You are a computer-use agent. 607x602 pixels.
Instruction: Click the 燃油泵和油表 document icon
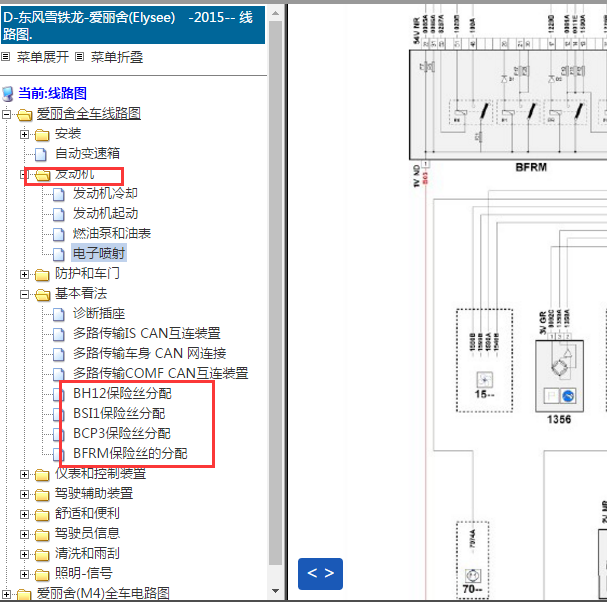(58, 234)
